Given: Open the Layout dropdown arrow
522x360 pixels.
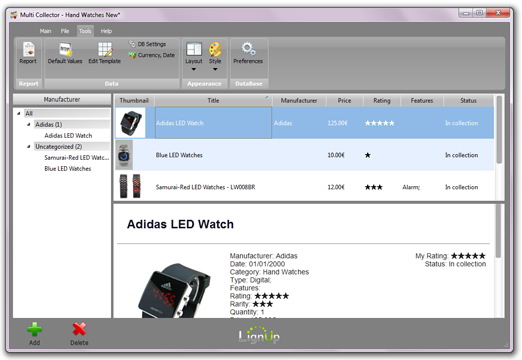Looking at the screenshot, I should tap(194, 69).
